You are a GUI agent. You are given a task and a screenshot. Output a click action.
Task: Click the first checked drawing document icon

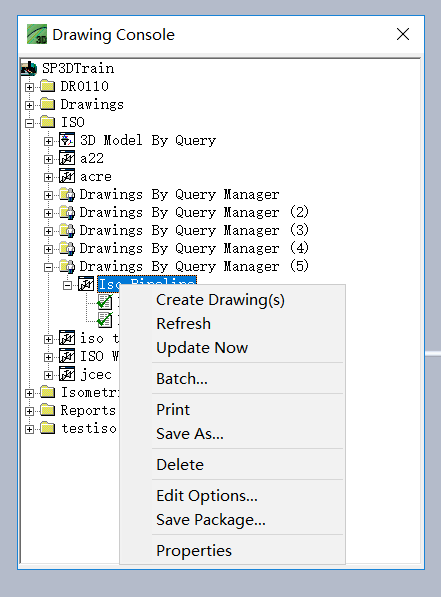click(105, 302)
